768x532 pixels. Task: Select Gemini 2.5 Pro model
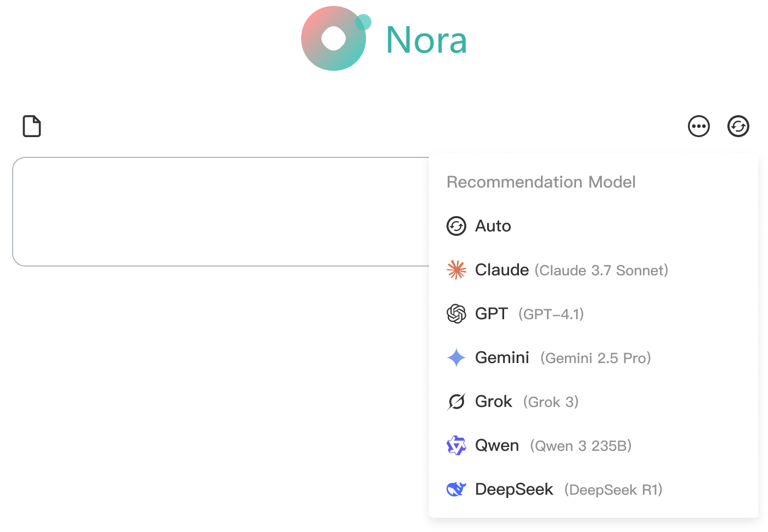pyautogui.click(x=594, y=358)
